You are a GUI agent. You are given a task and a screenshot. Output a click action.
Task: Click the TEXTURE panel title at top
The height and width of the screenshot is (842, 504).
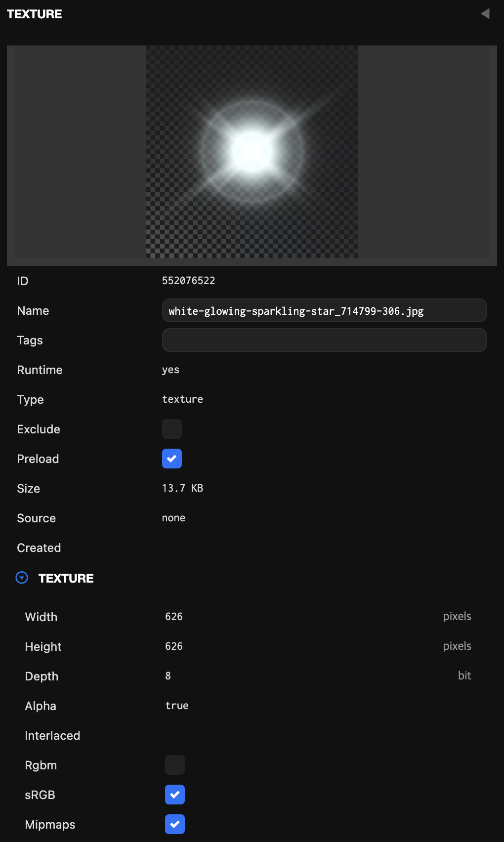click(x=35, y=14)
